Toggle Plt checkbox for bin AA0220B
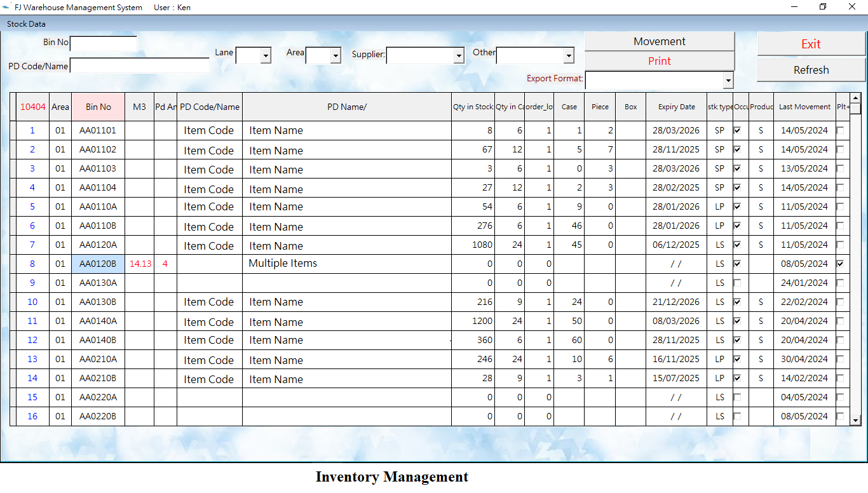868x493 pixels. coord(840,416)
